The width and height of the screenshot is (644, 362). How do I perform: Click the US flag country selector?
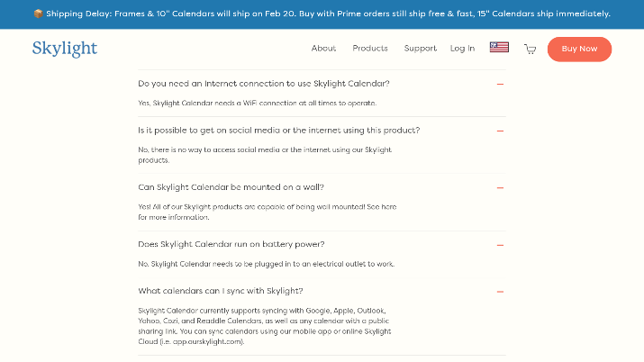(x=499, y=47)
